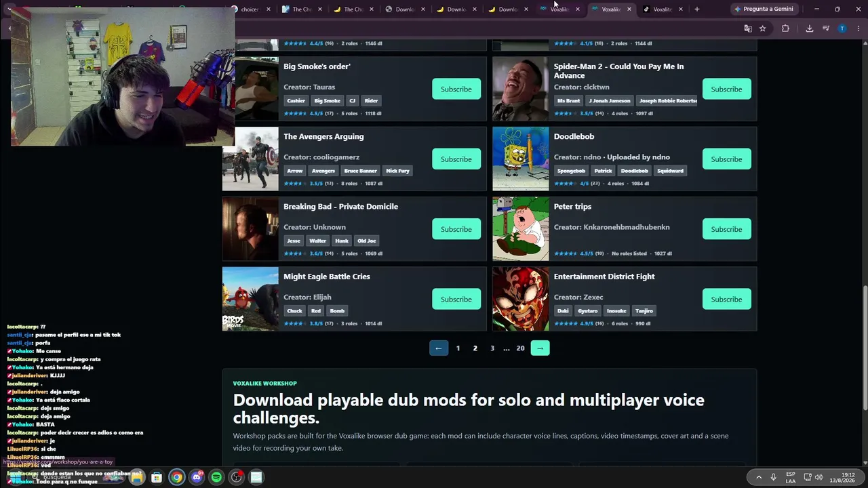Viewport: 868px width, 488px height.
Task: Open Entertainment District Fight title
Action: coord(604,277)
